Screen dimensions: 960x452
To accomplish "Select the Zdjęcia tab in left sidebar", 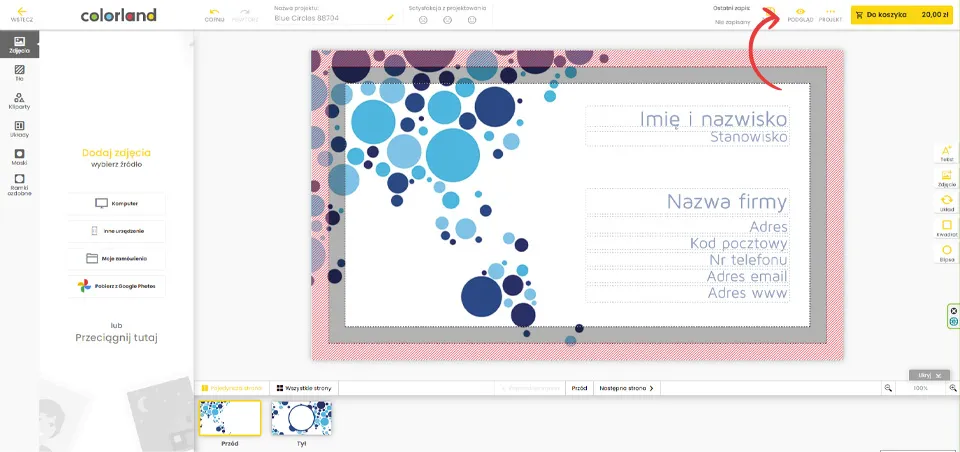I will pos(19,44).
